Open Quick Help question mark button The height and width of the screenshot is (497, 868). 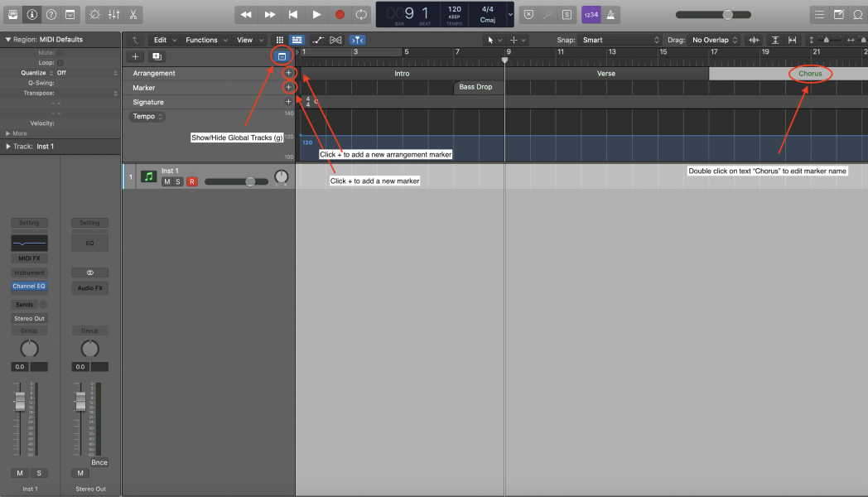coord(51,14)
